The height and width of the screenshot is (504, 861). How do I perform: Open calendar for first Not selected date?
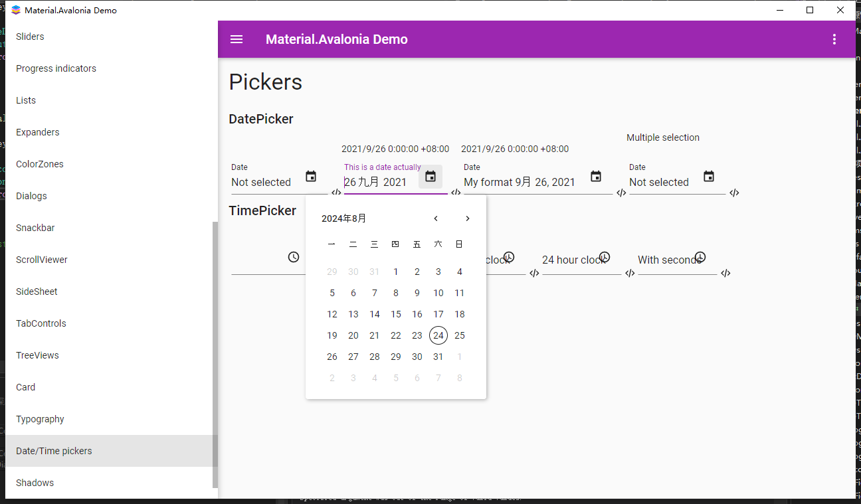(x=311, y=177)
